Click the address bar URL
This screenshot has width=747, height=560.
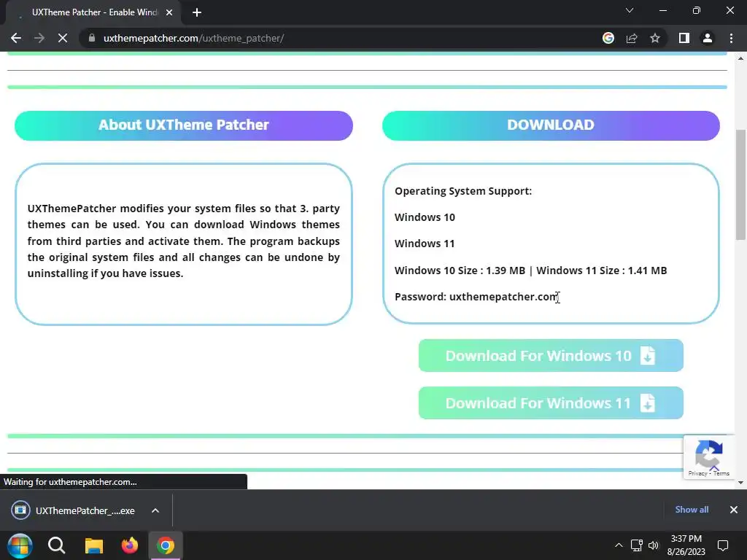pyautogui.click(x=193, y=38)
